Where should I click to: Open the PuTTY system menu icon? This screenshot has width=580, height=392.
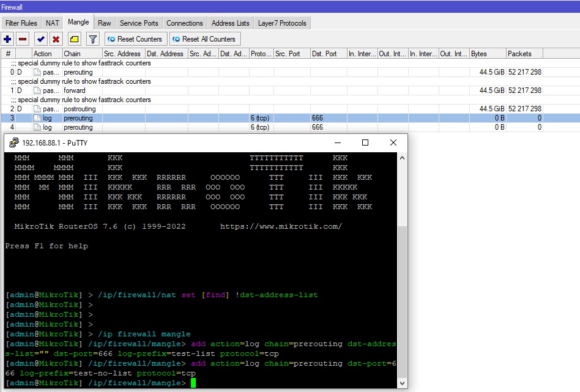pos(13,142)
